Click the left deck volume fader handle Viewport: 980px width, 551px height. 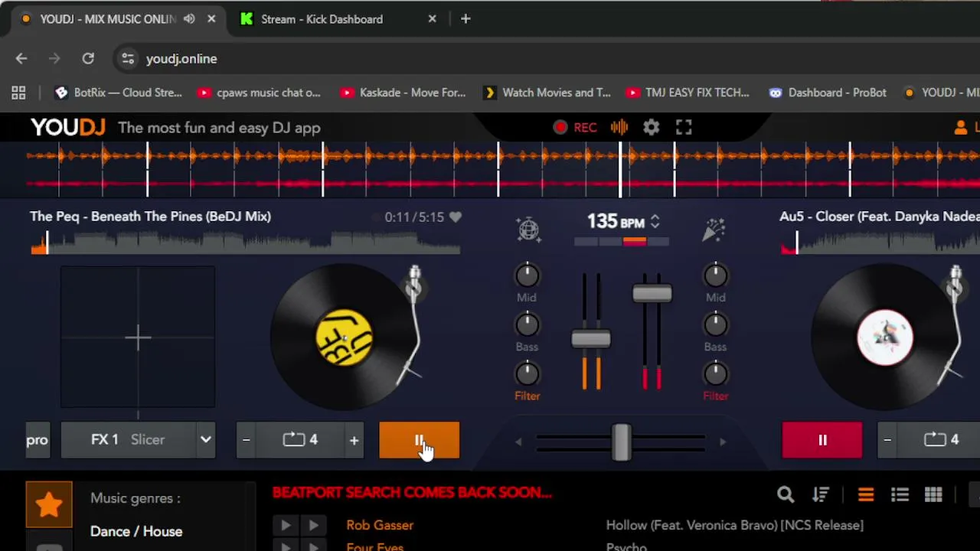click(591, 339)
